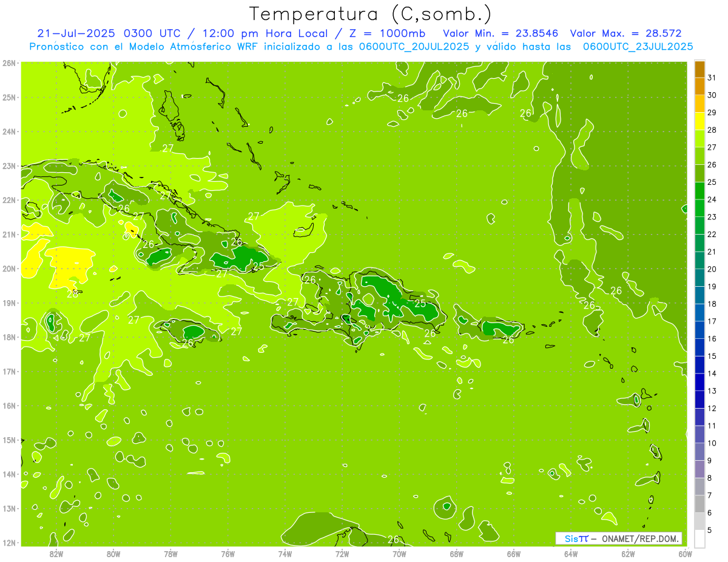Click the '64W' longitude axis label
This screenshot has width=728, height=562.
tap(571, 554)
